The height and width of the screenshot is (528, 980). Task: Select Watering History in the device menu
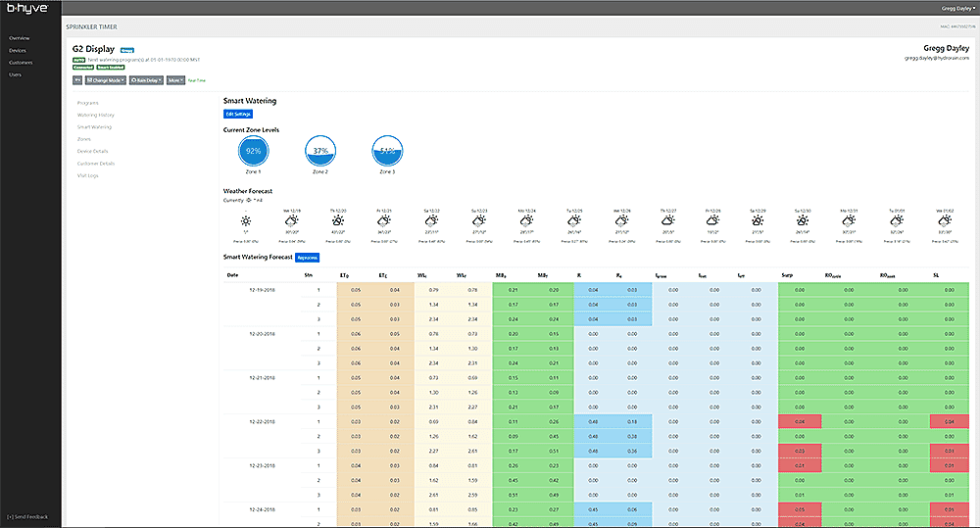[x=96, y=115]
